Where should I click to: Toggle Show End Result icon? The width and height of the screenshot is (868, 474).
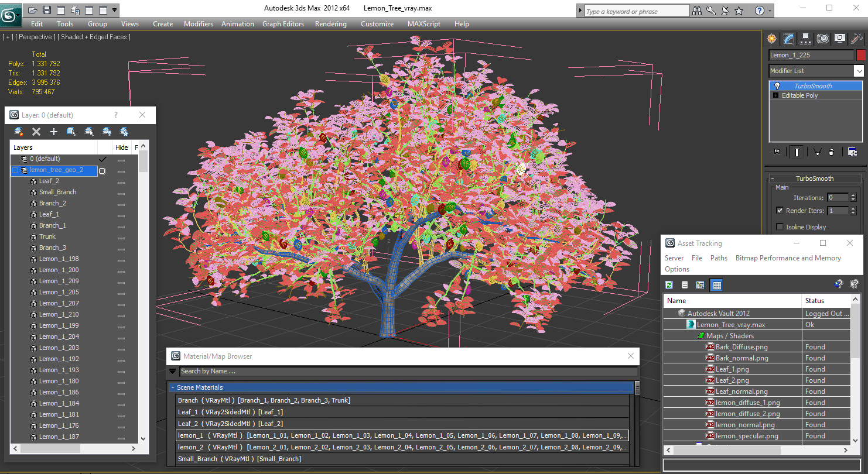pos(797,152)
